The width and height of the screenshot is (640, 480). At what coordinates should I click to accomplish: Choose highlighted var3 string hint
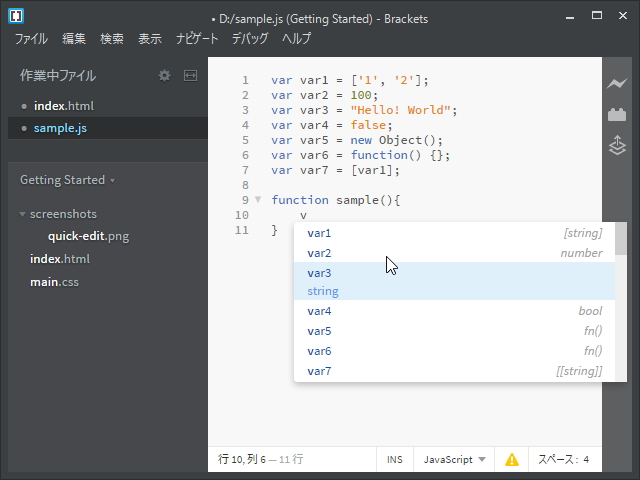pos(454,281)
